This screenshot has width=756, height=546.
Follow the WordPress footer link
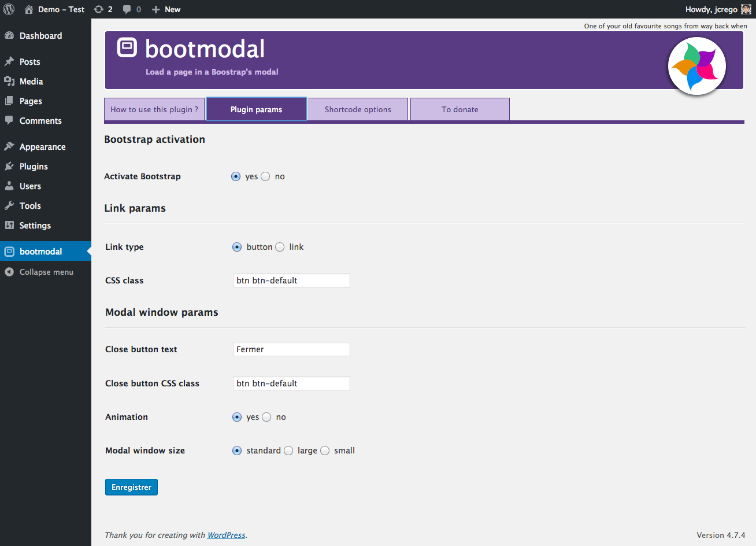[x=227, y=535]
